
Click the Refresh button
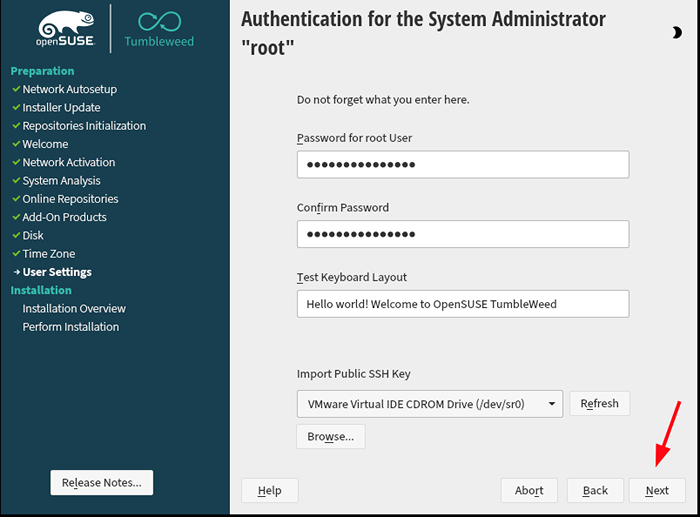pyautogui.click(x=600, y=404)
